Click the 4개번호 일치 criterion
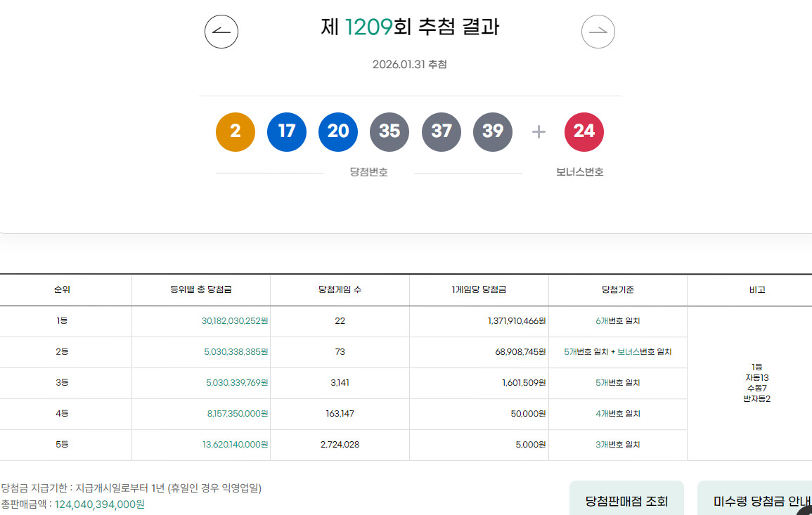This screenshot has height=515, width=812. pyautogui.click(x=618, y=414)
